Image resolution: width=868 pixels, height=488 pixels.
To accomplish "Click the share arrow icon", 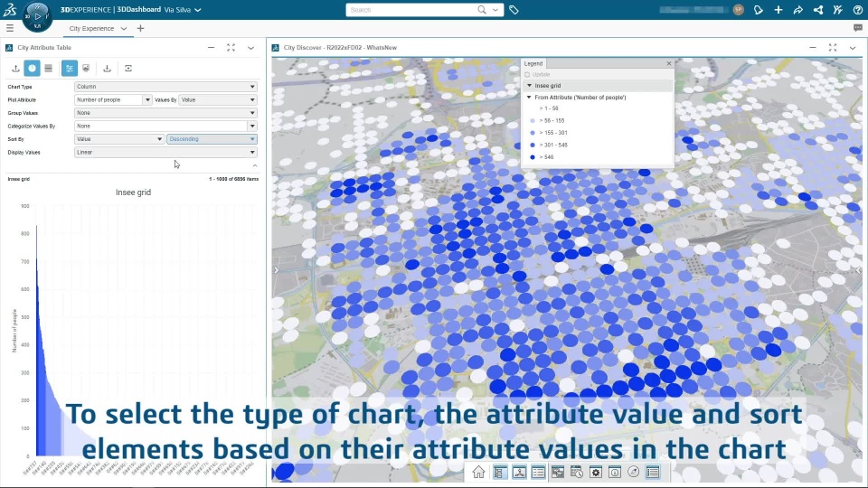I will coord(797,10).
